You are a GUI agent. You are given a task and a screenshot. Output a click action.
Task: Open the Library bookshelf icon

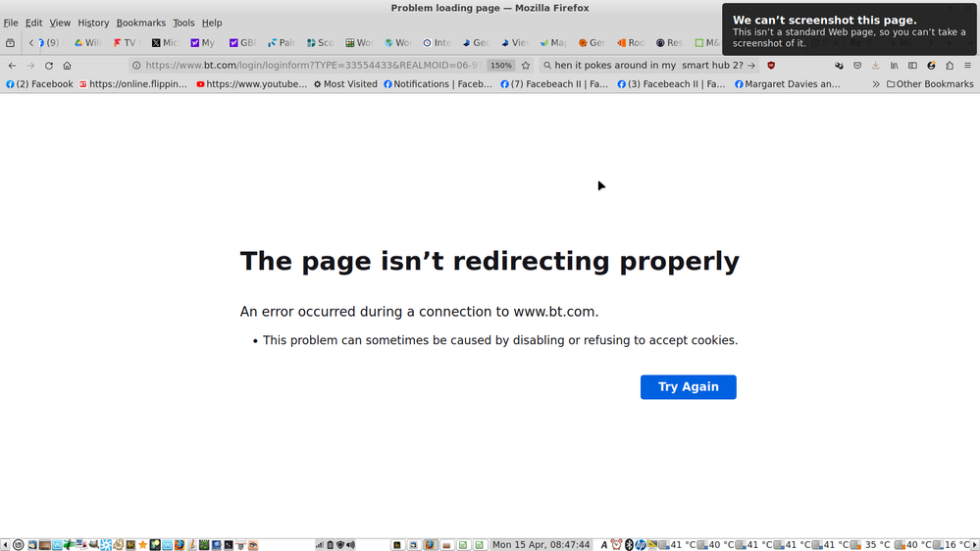895,65
